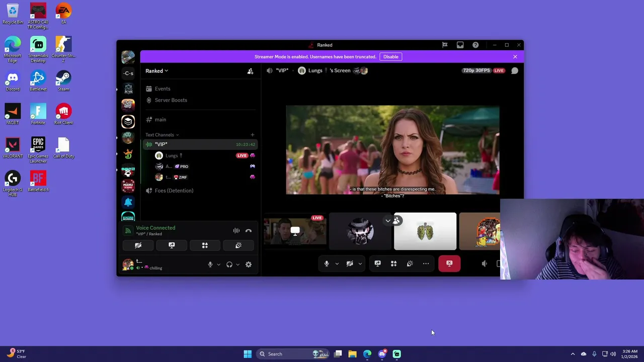Viewport: 644px width, 362px height.
Task: Share screen from the sidebar voice panel
Action: pos(172,245)
